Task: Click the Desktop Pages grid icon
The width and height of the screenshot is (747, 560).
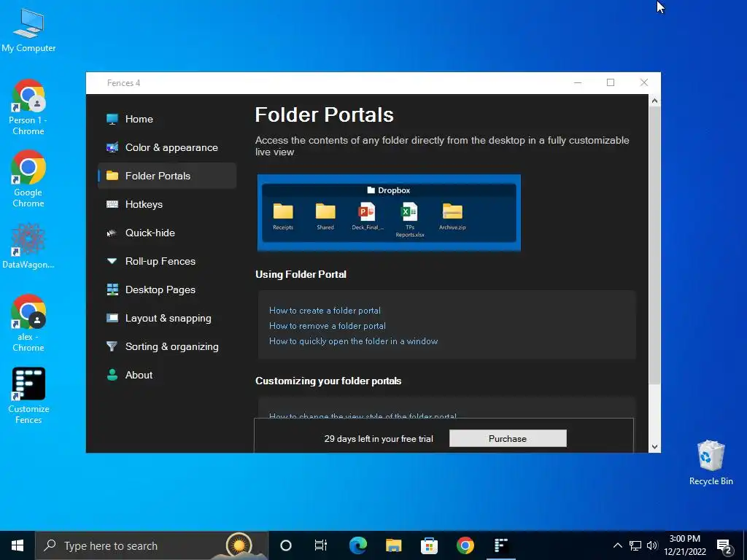Action: 112,289
